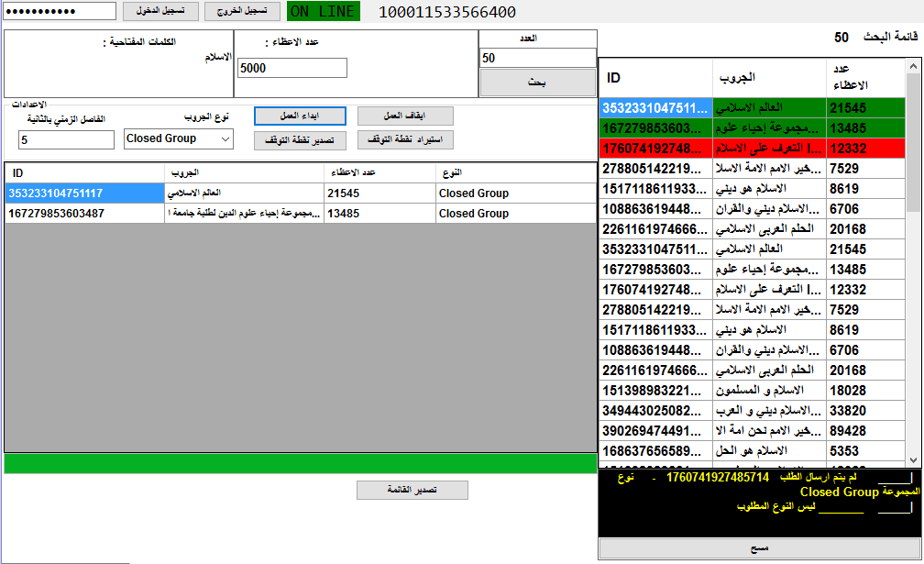Click scroll up arrow in search list

[x=912, y=66]
